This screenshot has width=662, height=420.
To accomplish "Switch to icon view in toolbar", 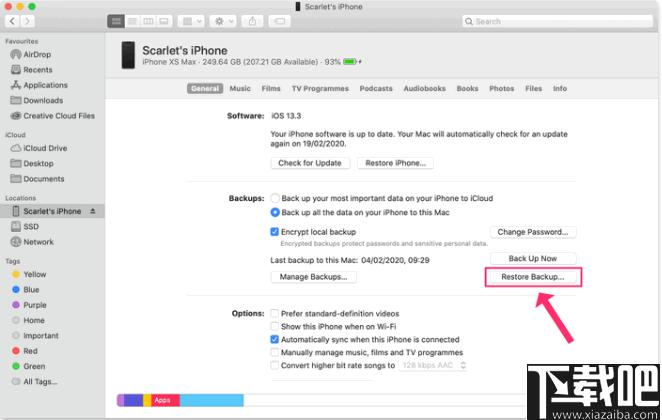I will (116, 21).
